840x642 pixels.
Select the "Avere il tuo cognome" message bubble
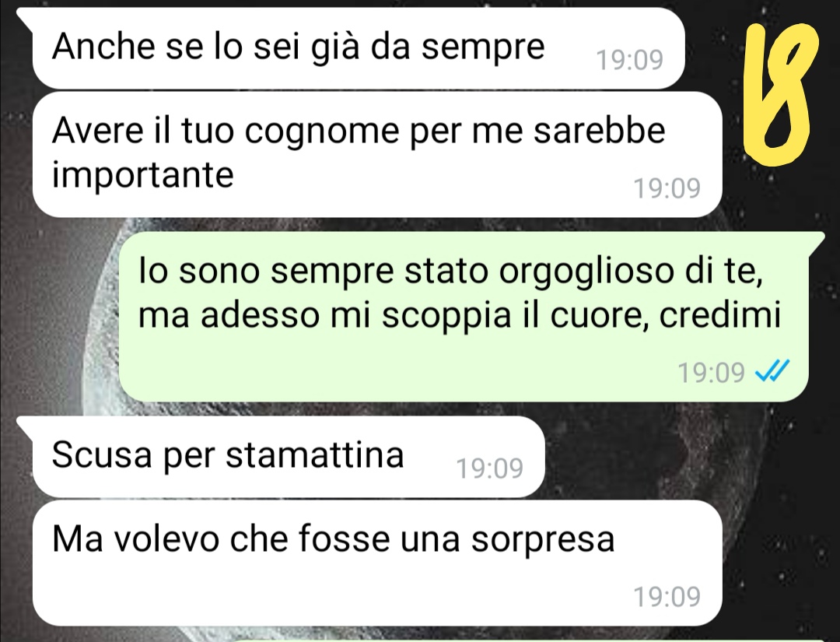(377, 154)
